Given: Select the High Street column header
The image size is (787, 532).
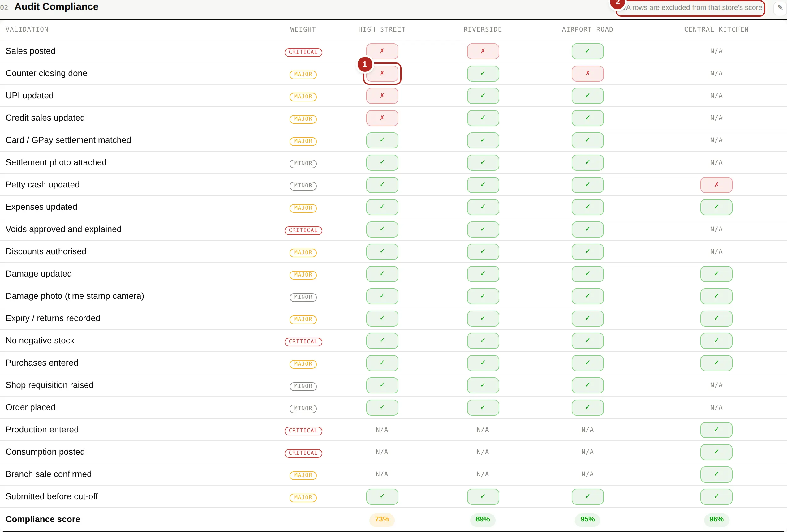Looking at the screenshot, I should click(382, 29).
